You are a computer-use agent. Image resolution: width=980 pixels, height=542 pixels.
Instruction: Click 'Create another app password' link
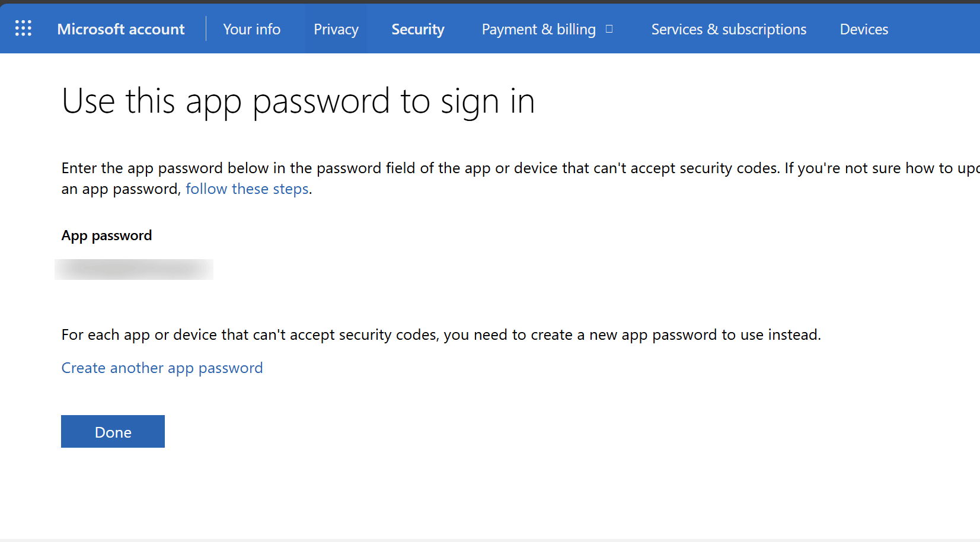[x=162, y=368]
